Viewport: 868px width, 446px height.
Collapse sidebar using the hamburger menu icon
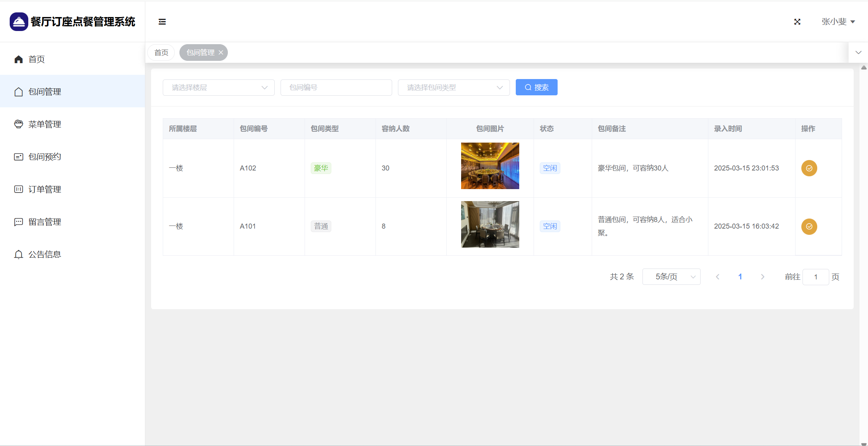click(162, 22)
